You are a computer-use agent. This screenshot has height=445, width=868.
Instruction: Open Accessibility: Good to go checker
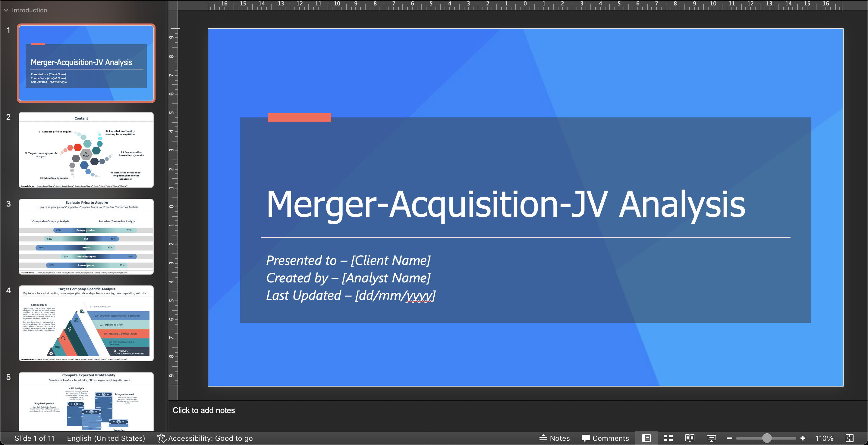205,438
